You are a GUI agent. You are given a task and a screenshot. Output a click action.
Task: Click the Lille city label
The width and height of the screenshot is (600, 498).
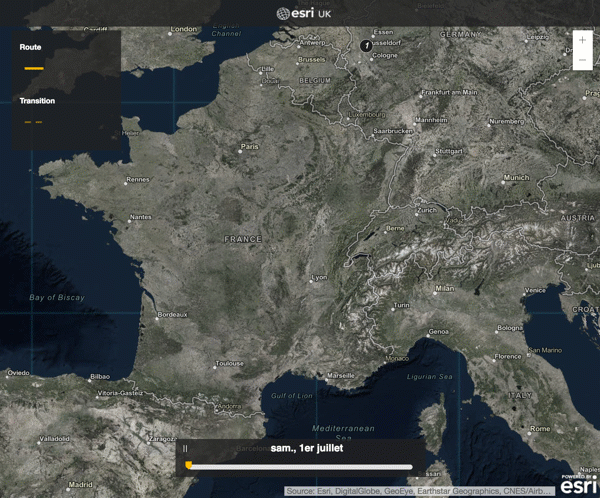[267, 69]
